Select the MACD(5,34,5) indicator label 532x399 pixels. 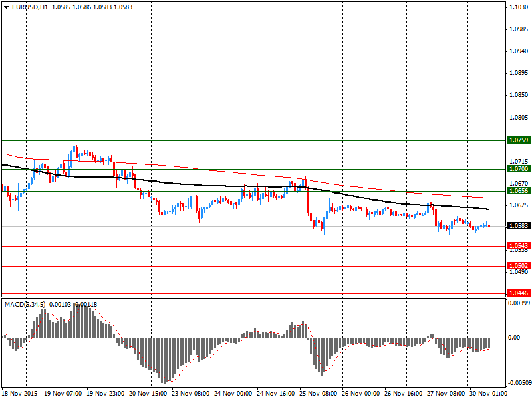25,305
